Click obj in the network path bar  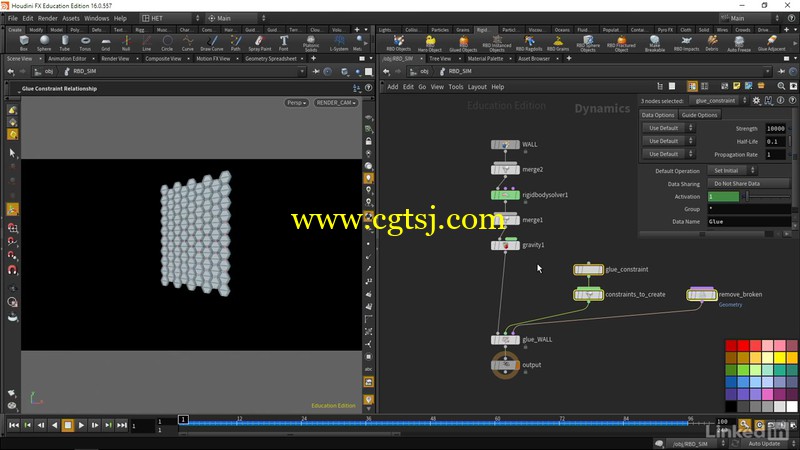424,71
